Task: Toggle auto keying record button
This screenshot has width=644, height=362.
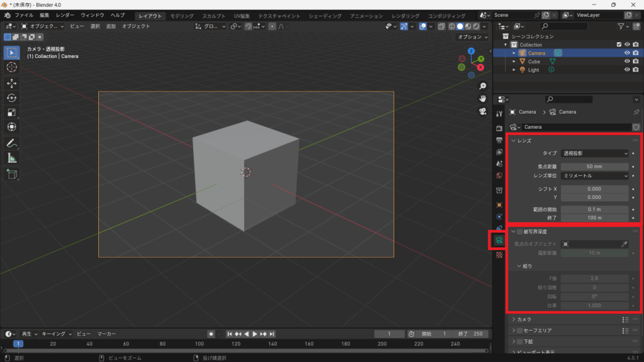Action: pyautogui.click(x=211, y=334)
